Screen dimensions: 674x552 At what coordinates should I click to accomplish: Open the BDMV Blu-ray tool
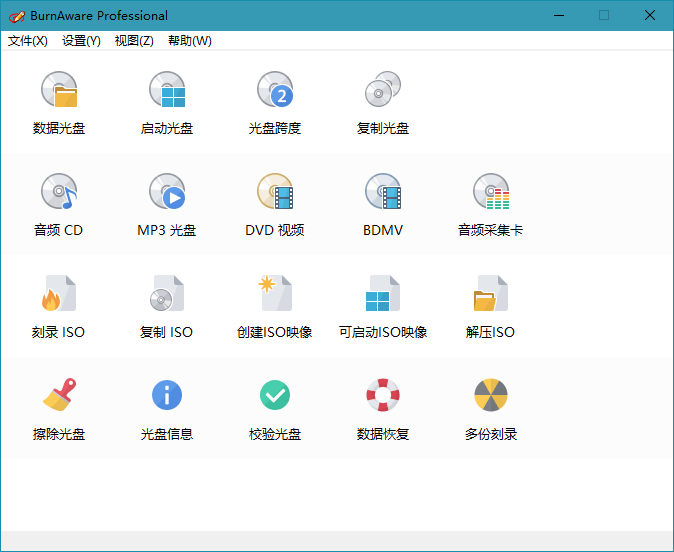pyautogui.click(x=383, y=192)
